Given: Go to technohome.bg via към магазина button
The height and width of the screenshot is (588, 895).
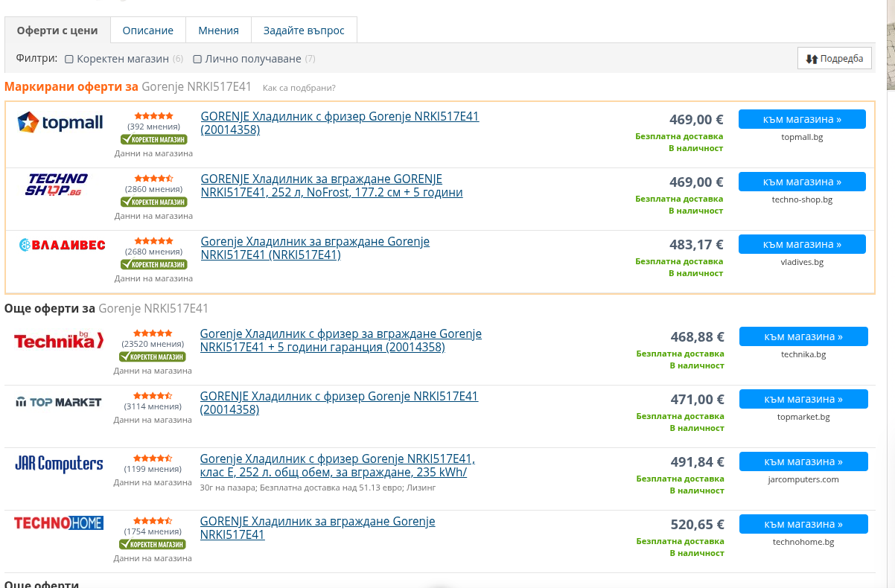Looking at the screenshot, I should 803,524.
